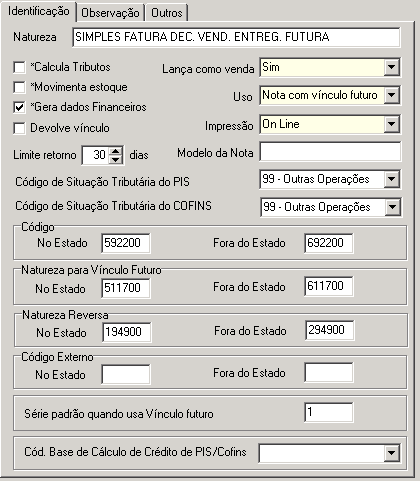
Task: Click the Limite retorno value field
Action: [95, 155]
